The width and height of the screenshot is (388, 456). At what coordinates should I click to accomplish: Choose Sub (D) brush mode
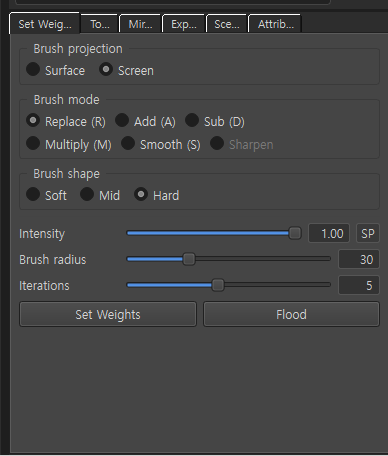[215, 121]
